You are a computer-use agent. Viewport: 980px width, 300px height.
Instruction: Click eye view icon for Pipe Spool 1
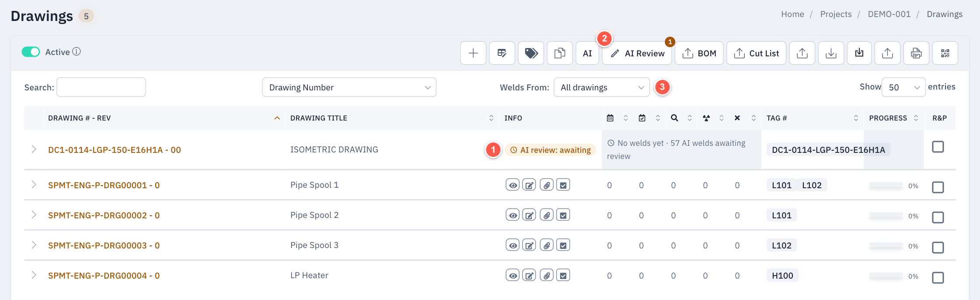pyautogui.click(x=513, y=185)
